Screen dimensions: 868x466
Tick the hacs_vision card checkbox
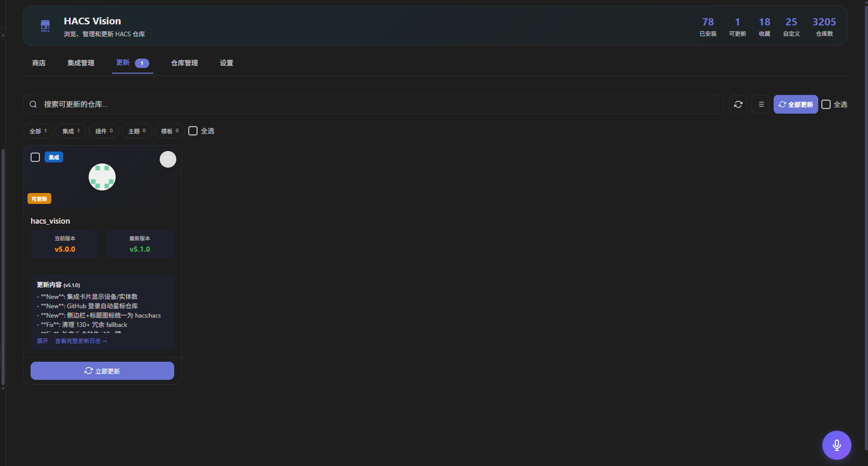tap(35, 157)
